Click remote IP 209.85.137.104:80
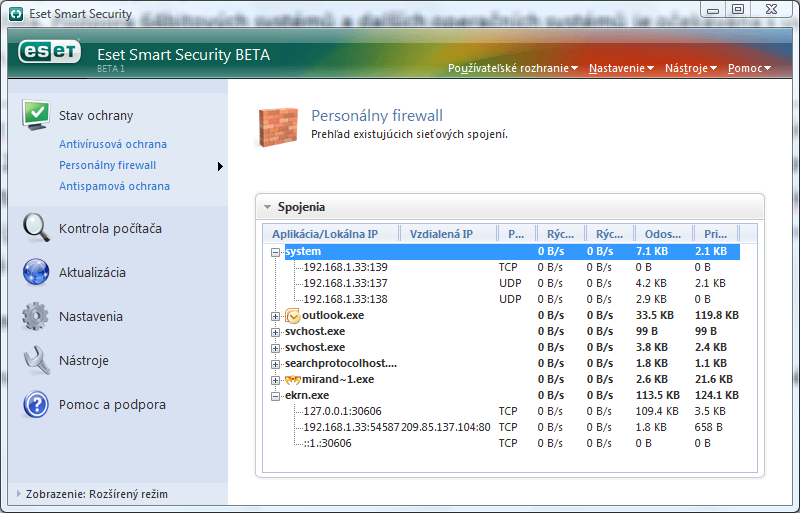800x513 pixels. pos(445,427)
